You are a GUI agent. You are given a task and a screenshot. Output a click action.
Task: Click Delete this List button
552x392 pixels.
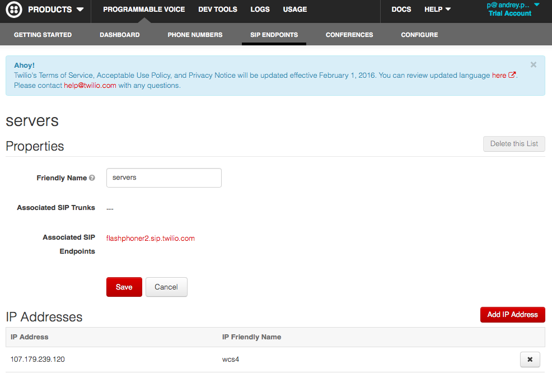point(514,144)
